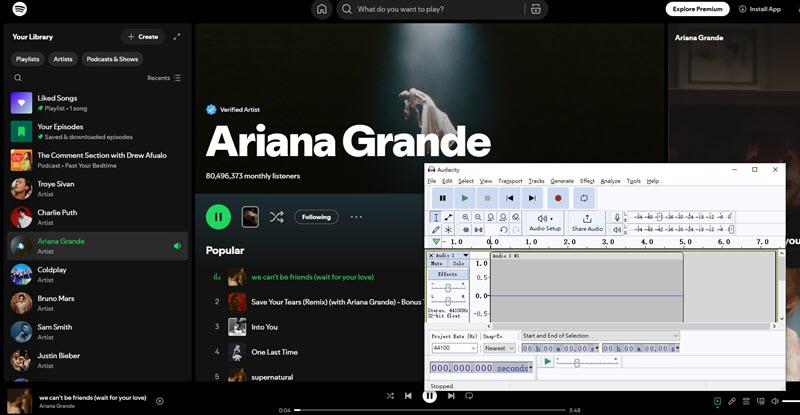Toggle Mute on the Audacity audio track
800x415 pixels.
tap(437, 263)
